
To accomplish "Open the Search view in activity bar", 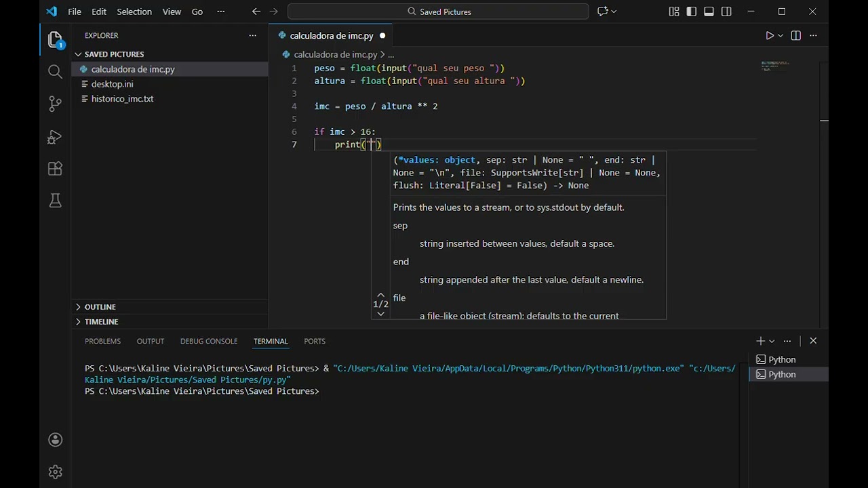I will pos(56,72).
